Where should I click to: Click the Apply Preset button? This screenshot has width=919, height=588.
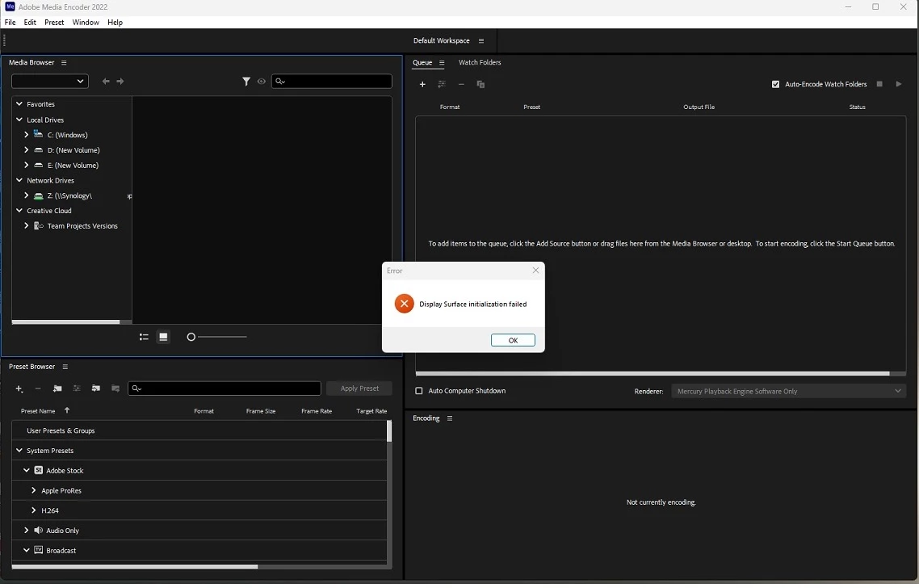click(359, 388)
